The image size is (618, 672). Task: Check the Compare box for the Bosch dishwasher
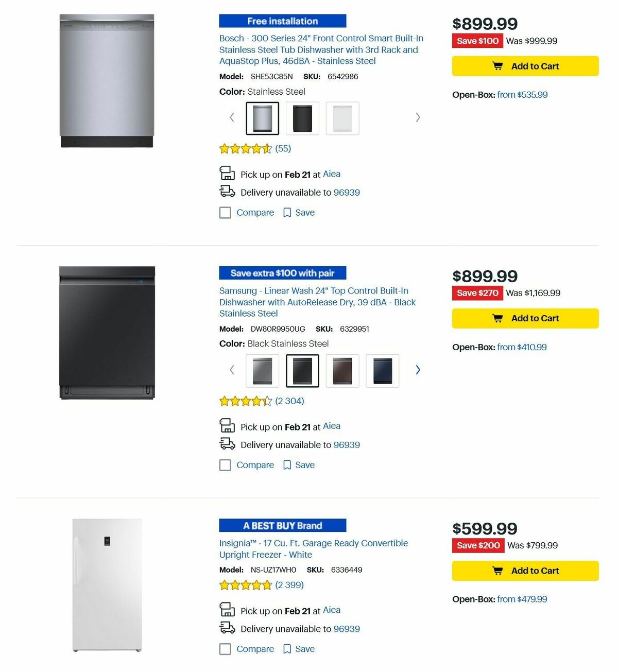(225, 212)
